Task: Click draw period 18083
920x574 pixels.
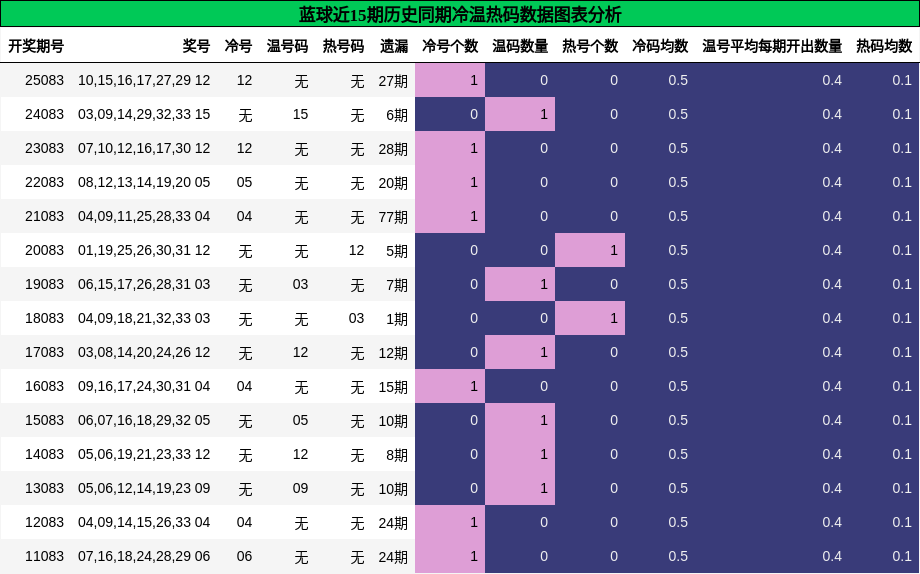Action: tap(44, 319)
